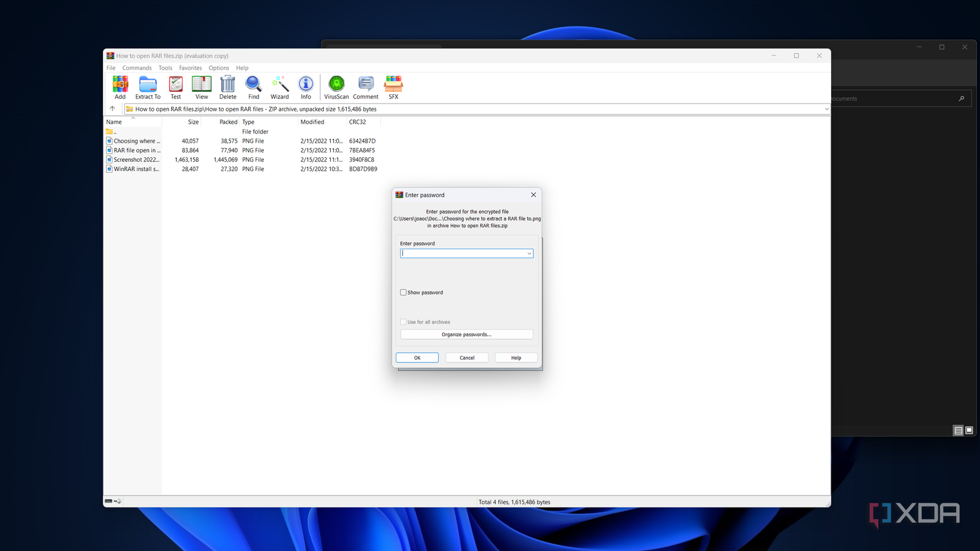
Task: Select the WinRAR install file row
Action: coord(136,169)
